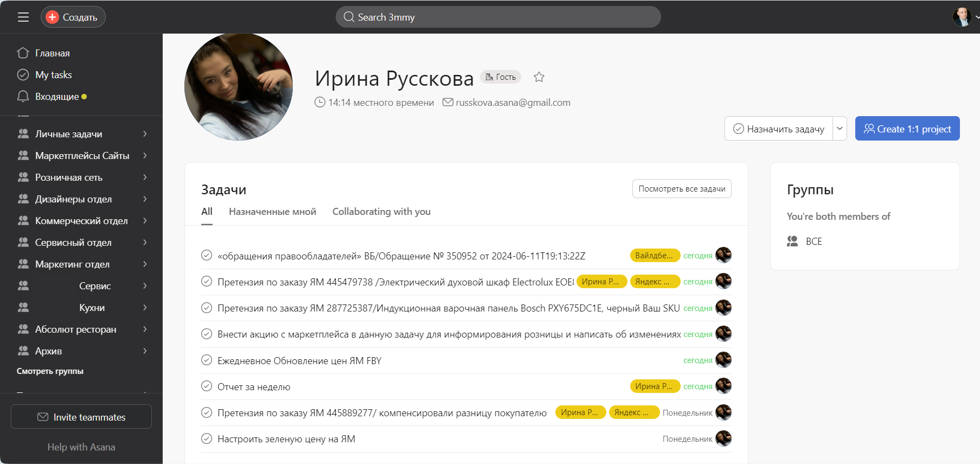The width and height of the screenshot is (980, 464).
Task: Click the red plus Create button
Action: click(x=73, y=17)
